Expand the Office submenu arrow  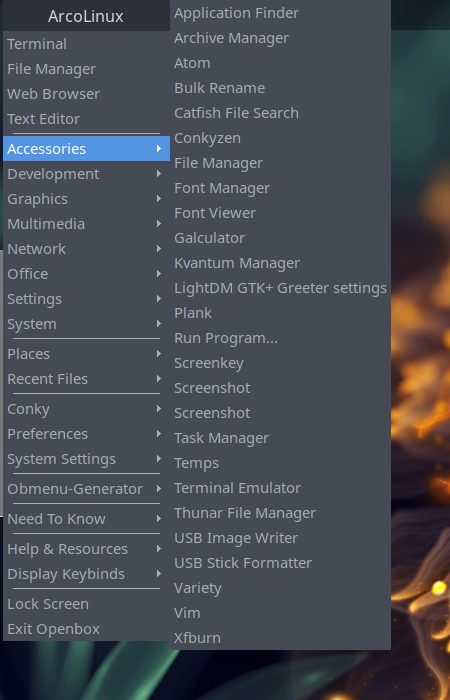(x=159, y=274)
